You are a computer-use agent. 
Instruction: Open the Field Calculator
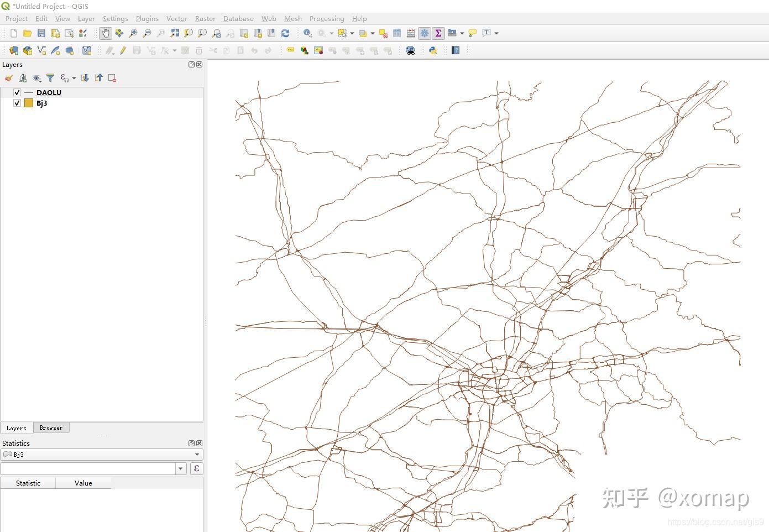click(x=411, y=33)
